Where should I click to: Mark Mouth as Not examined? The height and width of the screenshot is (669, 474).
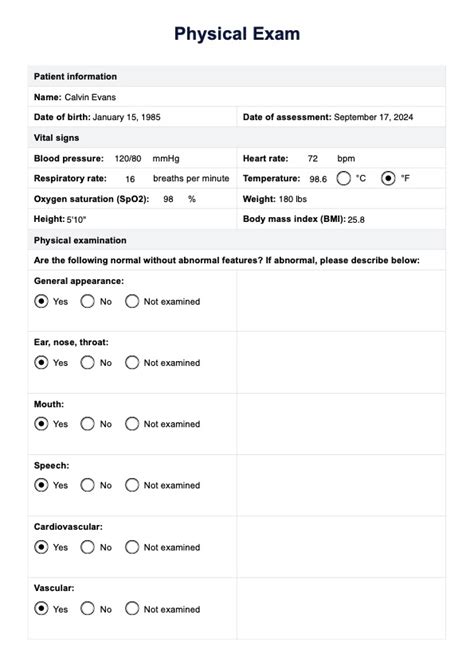132,424
